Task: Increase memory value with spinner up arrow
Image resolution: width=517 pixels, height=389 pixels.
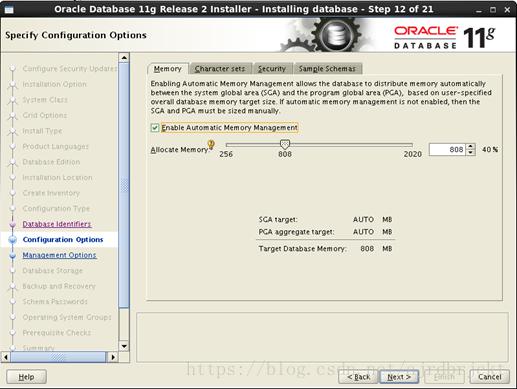Action: click(x=470, y=146)
